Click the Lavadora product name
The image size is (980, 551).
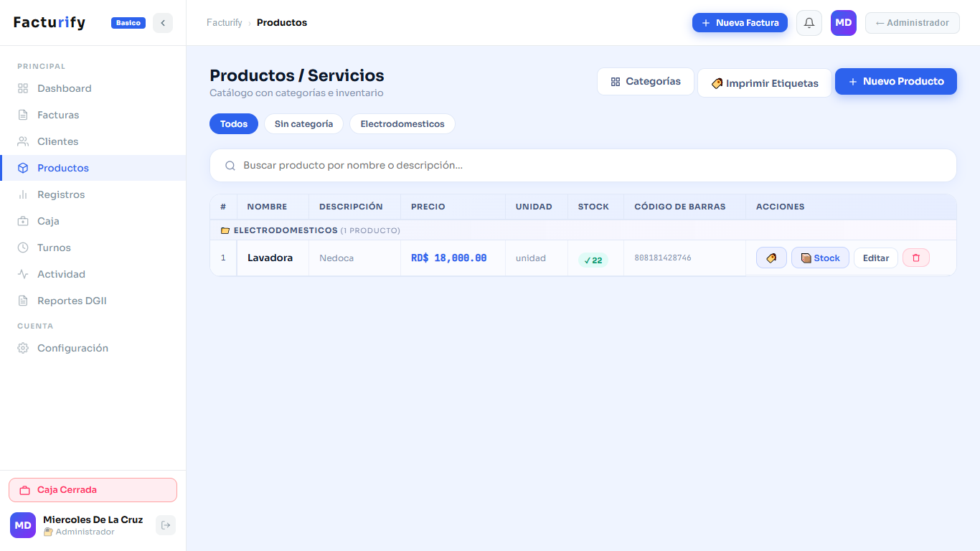(x=270, y=258)
